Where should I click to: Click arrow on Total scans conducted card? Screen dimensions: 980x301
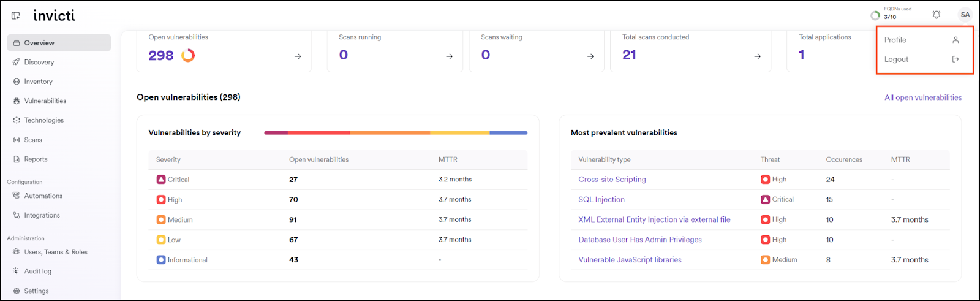(757, 56)
